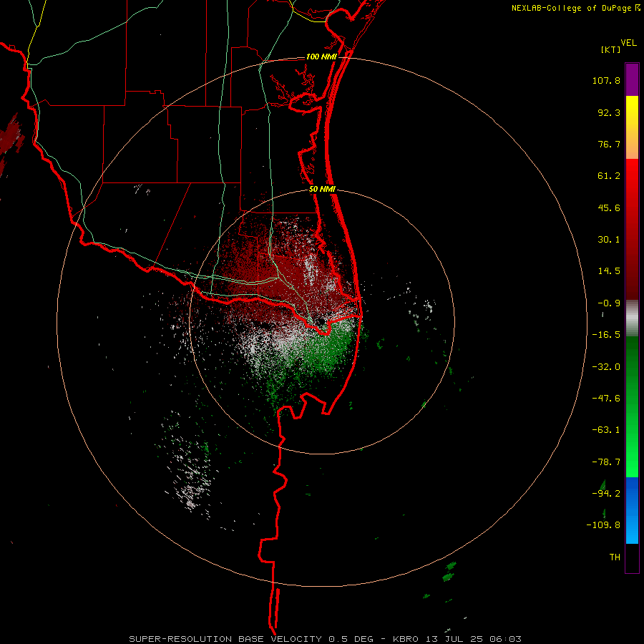
Task: Click the 61.2 legend value
Action: [x=609, y=176]
